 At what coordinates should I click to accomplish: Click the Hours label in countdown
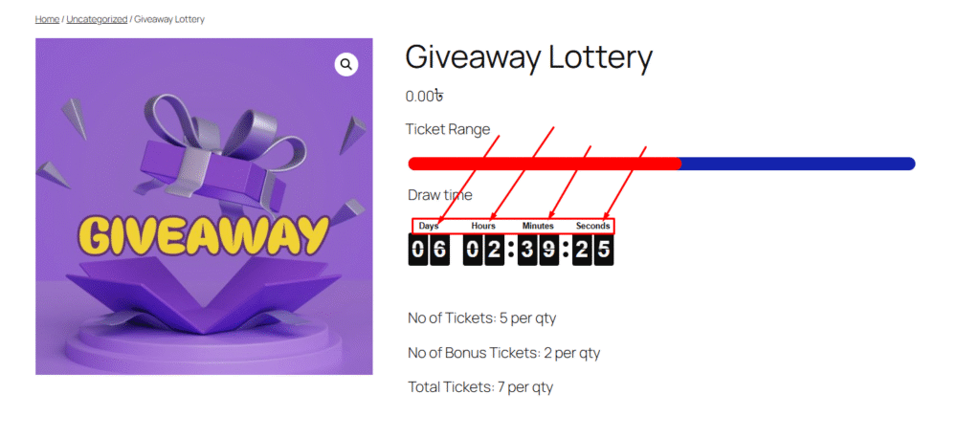[483, 226]
